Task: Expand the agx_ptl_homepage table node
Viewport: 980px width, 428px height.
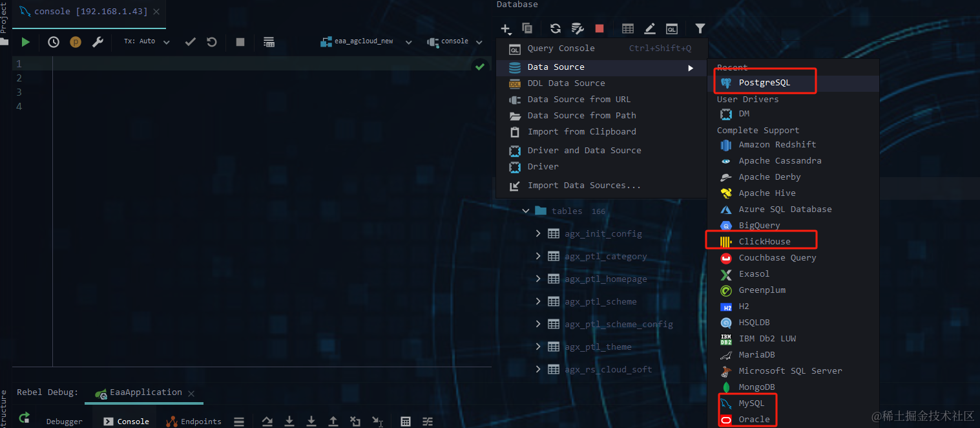Action: (x=538, y=279)
